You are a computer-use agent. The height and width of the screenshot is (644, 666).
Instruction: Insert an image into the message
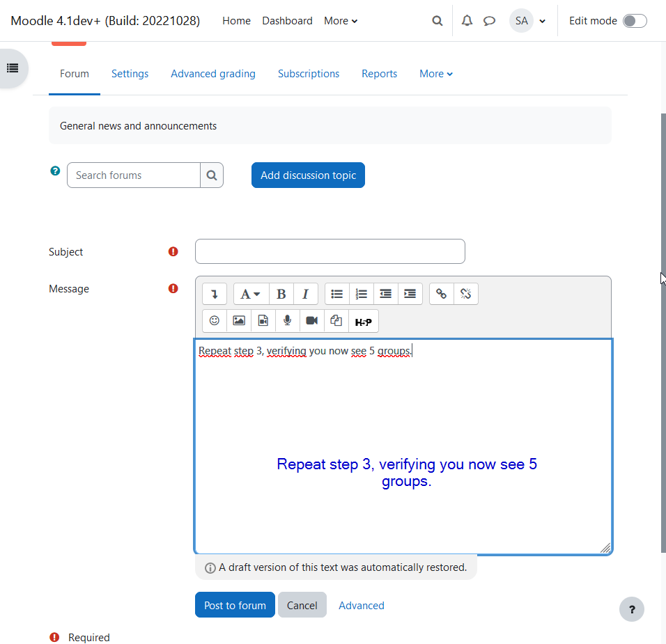239,321
